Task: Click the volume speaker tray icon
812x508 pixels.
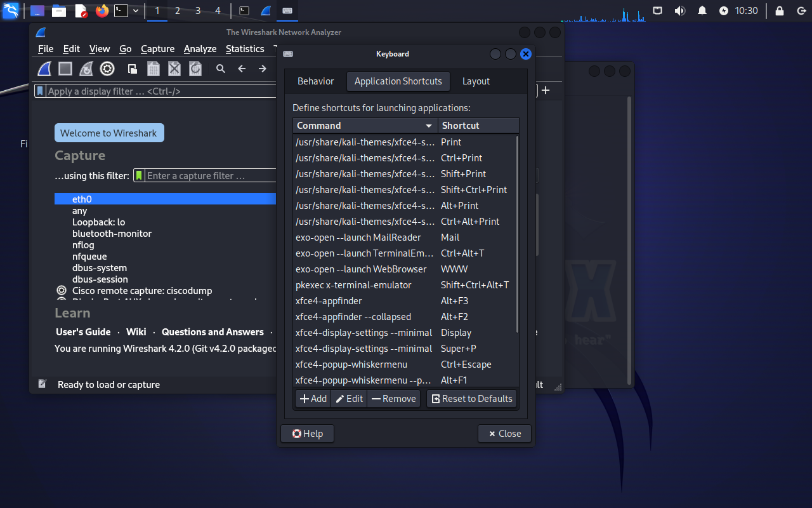Action: [x=679, y=11]
